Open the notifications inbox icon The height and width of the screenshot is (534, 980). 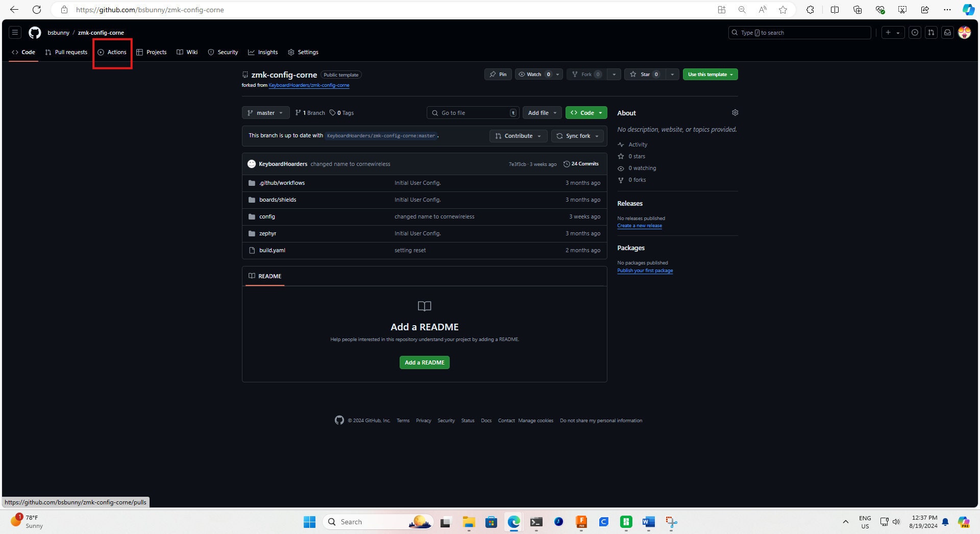(x=947, y=33)
